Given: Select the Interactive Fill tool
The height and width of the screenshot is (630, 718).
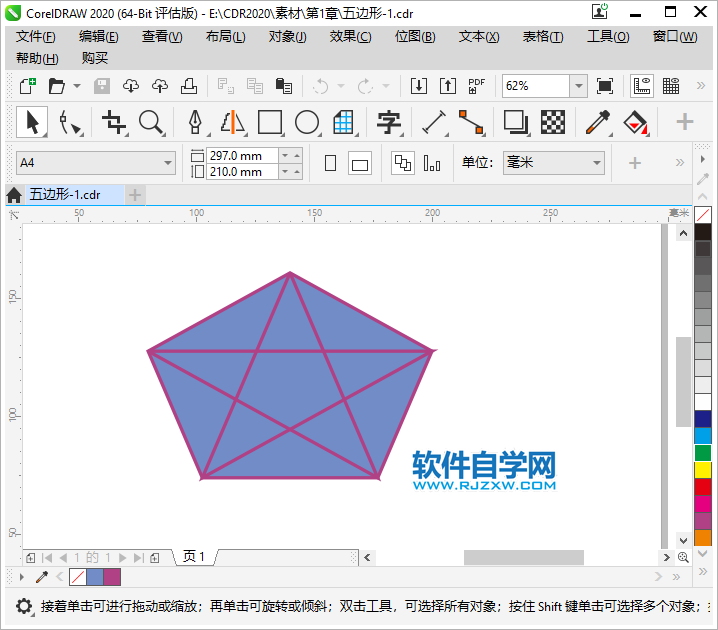Looking at the screenshot, I should (636, 123).
